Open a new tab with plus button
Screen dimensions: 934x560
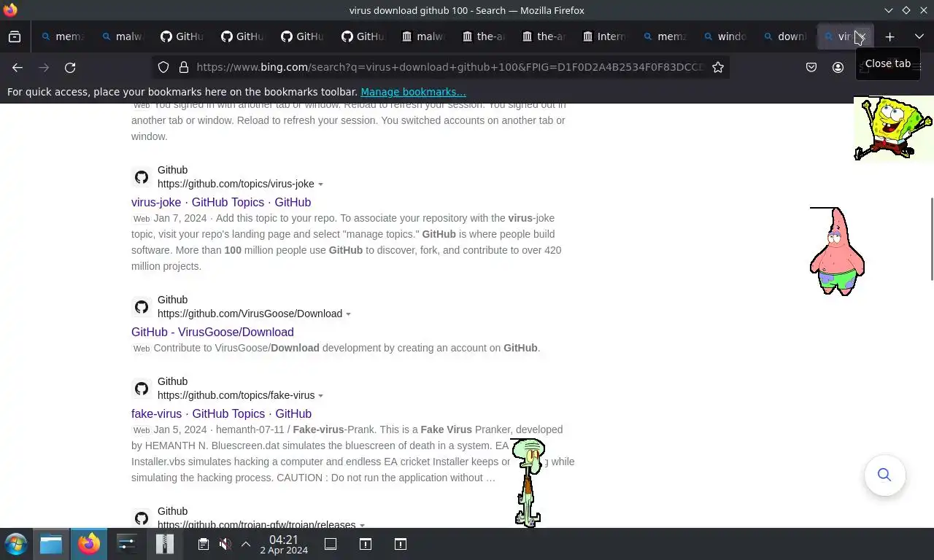(889, 36)
